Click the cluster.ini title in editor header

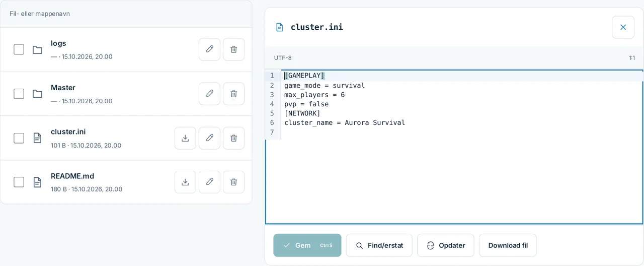(x=317, y=27)
